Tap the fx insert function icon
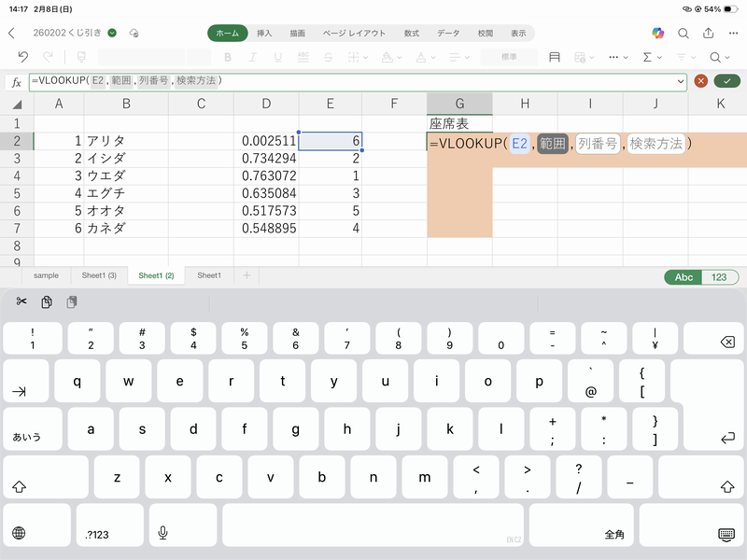 (x=16, y=81)
